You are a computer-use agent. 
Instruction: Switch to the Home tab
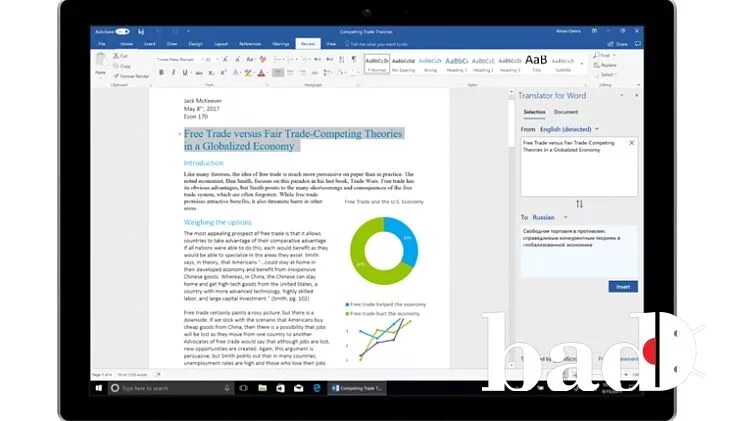[x=126, y=44]
